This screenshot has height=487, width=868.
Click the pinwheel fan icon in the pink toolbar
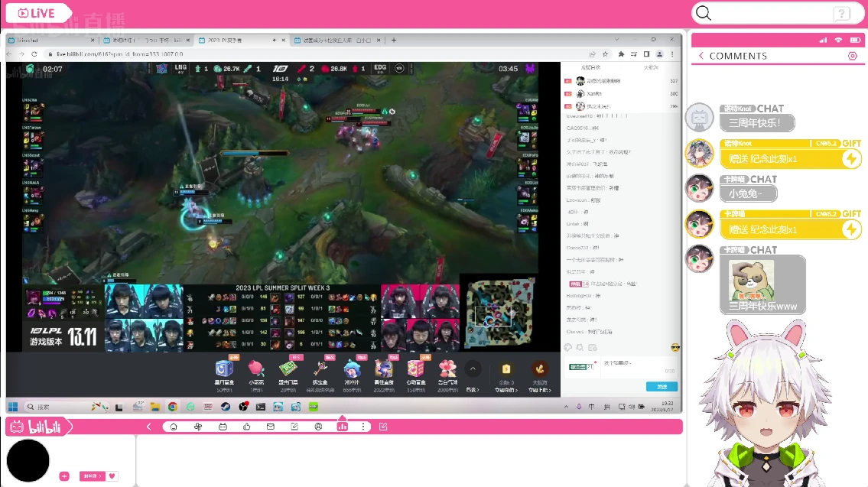click(197, 427)
